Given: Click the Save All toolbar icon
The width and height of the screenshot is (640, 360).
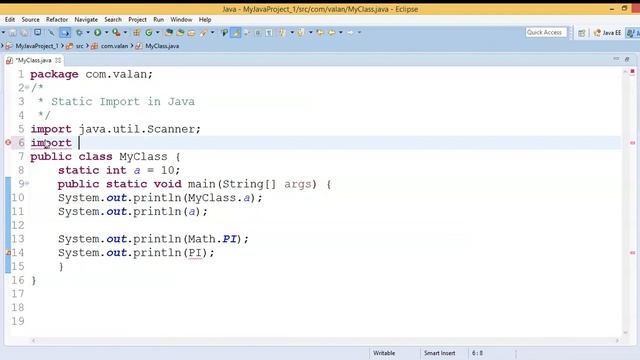Looking at the screenshot, I should [x=24, y=33].
